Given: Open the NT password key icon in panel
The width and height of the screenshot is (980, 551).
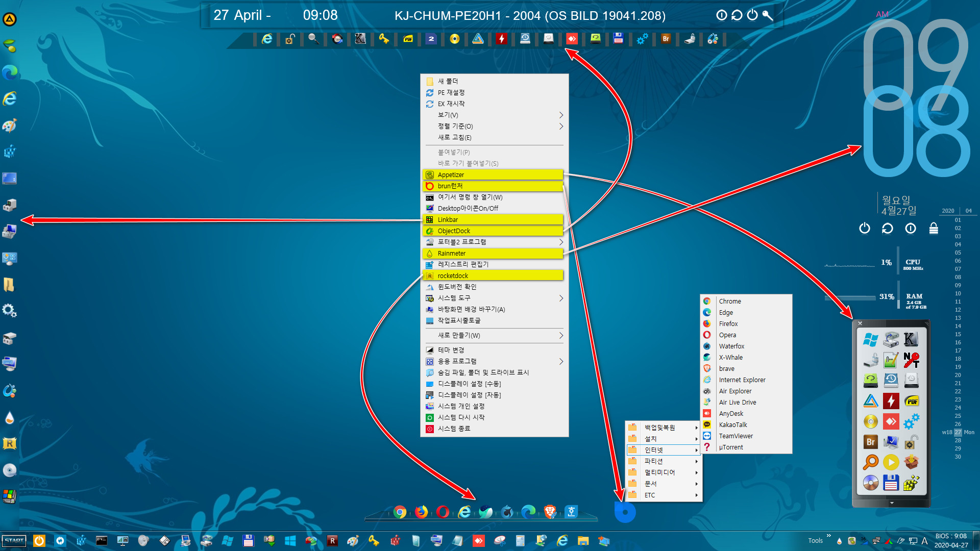Looking at the screenshot, I should pos(911,360).
